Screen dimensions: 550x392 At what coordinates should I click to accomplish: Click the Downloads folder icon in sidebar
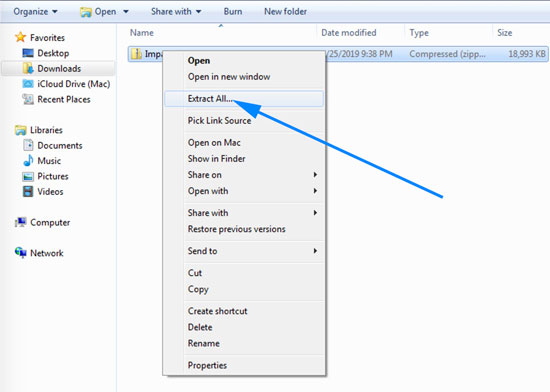(28, 68)
